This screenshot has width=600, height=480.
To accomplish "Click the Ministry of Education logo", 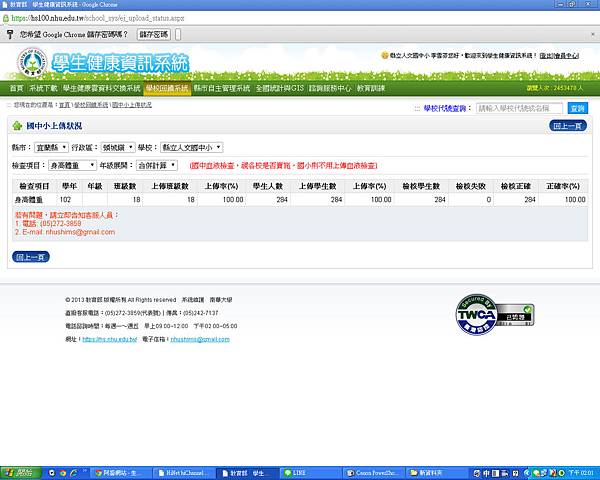I will [32, 62].
